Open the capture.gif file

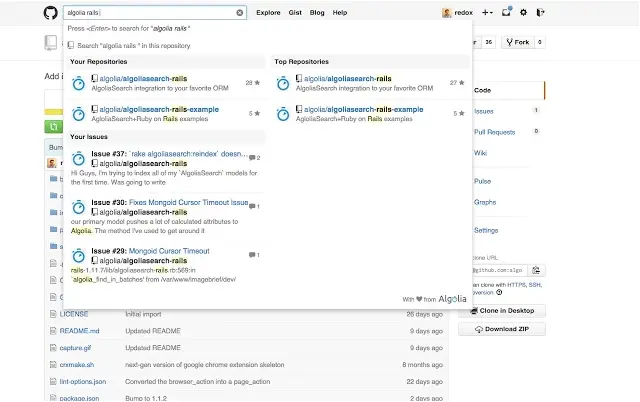(75, 348)
